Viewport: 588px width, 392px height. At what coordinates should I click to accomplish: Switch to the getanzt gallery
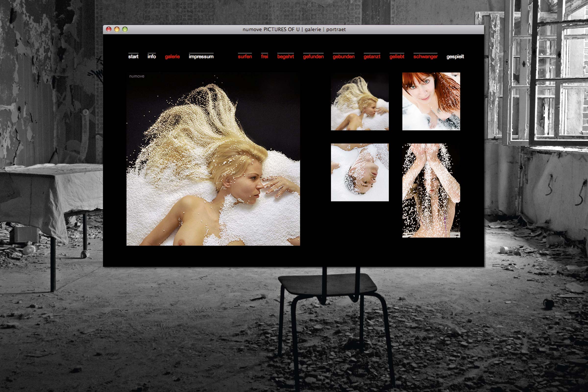[x=372, y=57]
